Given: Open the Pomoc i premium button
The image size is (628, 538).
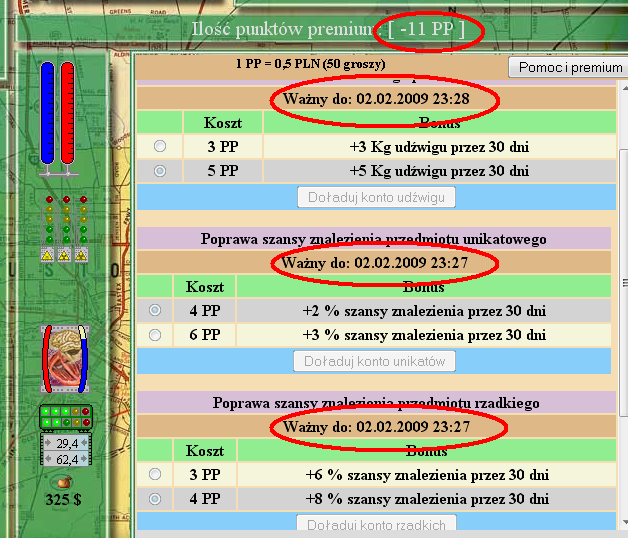Looking at the screenshot, I should click(x=569, y=68).
